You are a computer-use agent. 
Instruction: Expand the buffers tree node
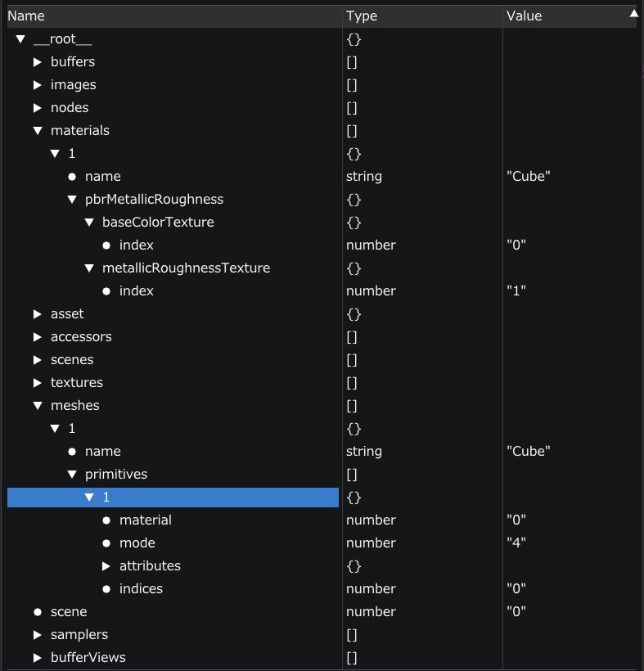tap(38, 62)
